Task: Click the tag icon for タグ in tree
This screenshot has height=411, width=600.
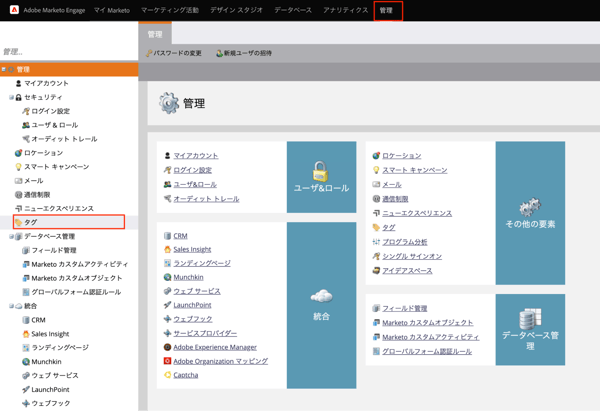Action: tap(18, 222)
